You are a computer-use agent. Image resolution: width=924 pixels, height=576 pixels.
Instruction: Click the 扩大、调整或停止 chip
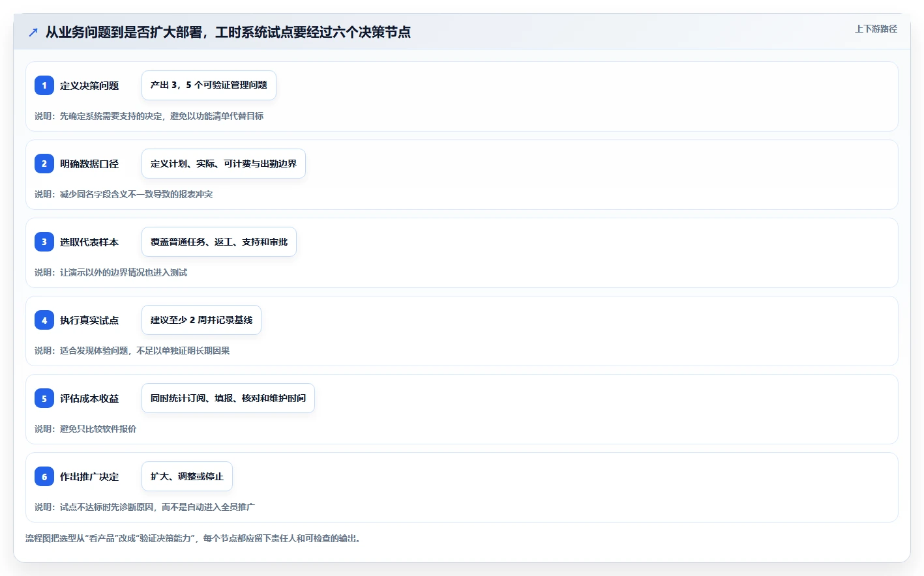pyautogui.click(x=187, y=476)
